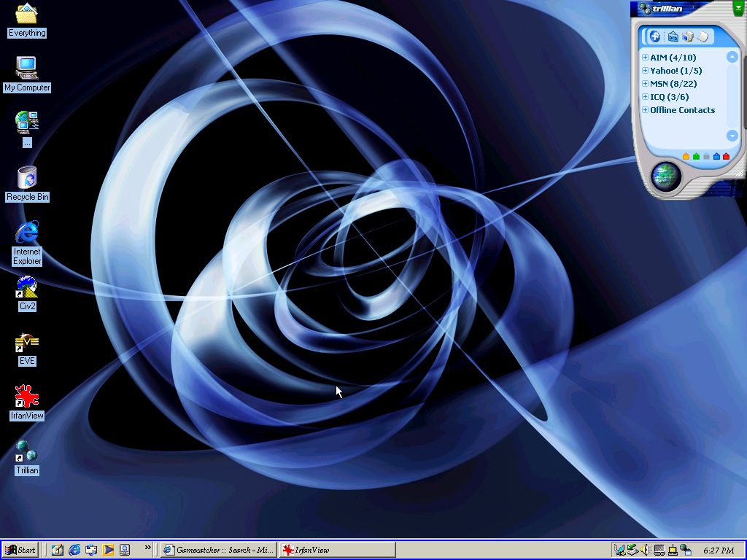The width and height of the screenshot is (747, 560).
Task: Click the yellow network connection tray icon
Action: click(672, 551)
